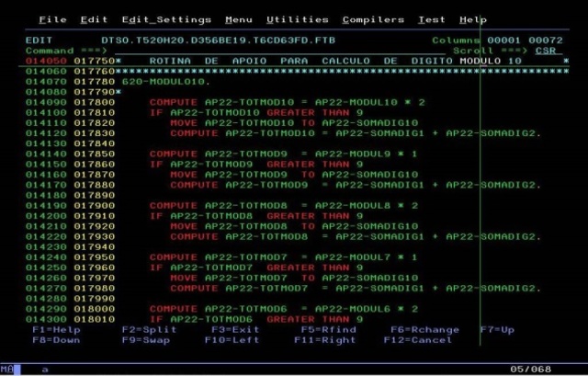Click MOVE AP22-TOTMOD7 TO AP22-SOMADIG10 line

(x=294, y=278)
